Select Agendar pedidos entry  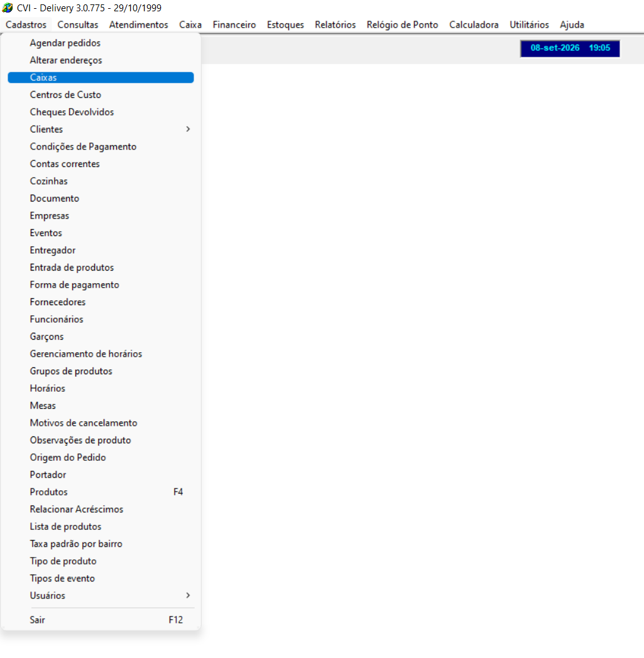tap(101, 43)
